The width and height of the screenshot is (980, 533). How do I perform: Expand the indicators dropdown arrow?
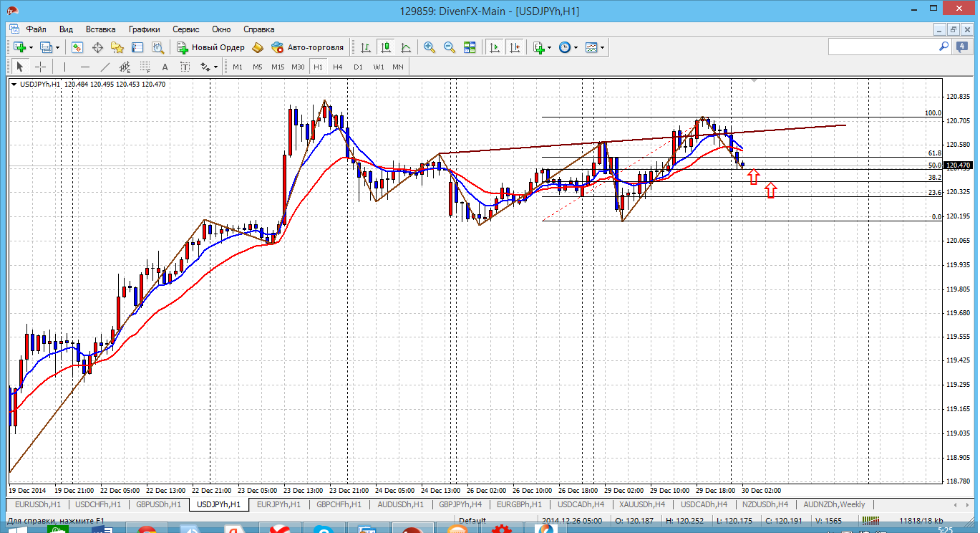click(x=550, y=48)
